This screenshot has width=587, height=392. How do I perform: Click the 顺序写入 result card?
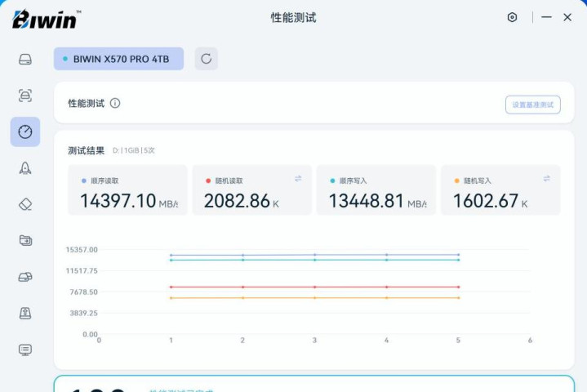[x=376, y=191]
